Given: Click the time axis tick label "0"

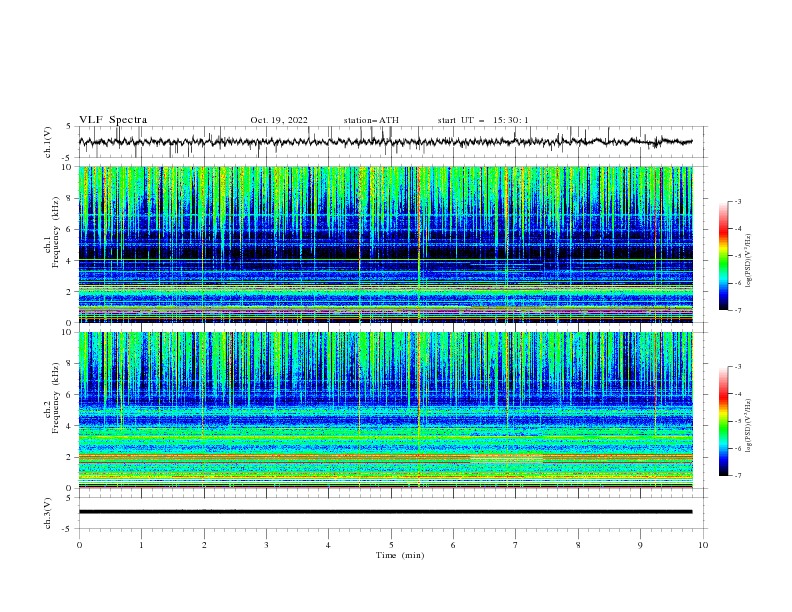Looking at the screenshot, I should 79,545.
